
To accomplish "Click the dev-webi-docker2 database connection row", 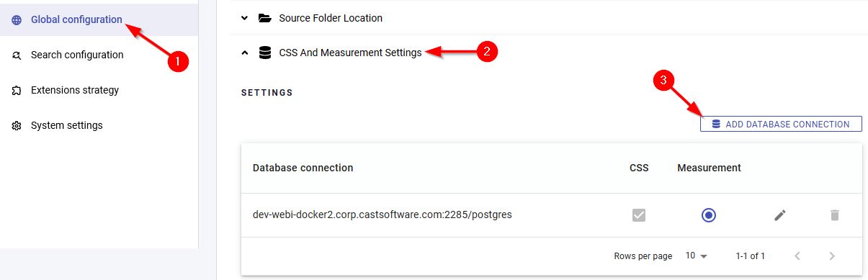I will pyautogui.click(x=551, y=215).
